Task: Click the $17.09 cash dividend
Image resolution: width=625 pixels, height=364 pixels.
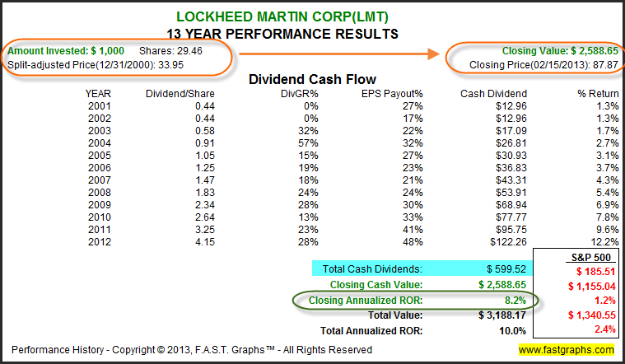Action: tap(511, 131)
